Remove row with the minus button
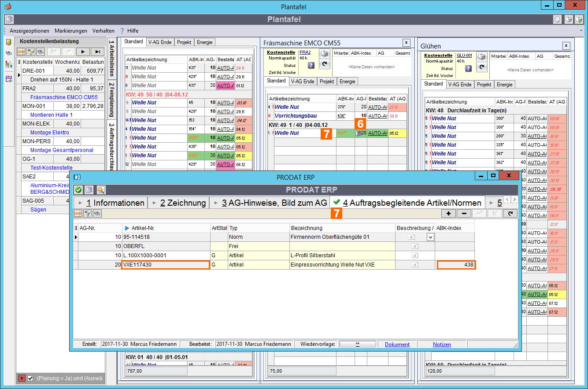Image resolution: width=588 pixels, height=389 pixels. [464, 213]
